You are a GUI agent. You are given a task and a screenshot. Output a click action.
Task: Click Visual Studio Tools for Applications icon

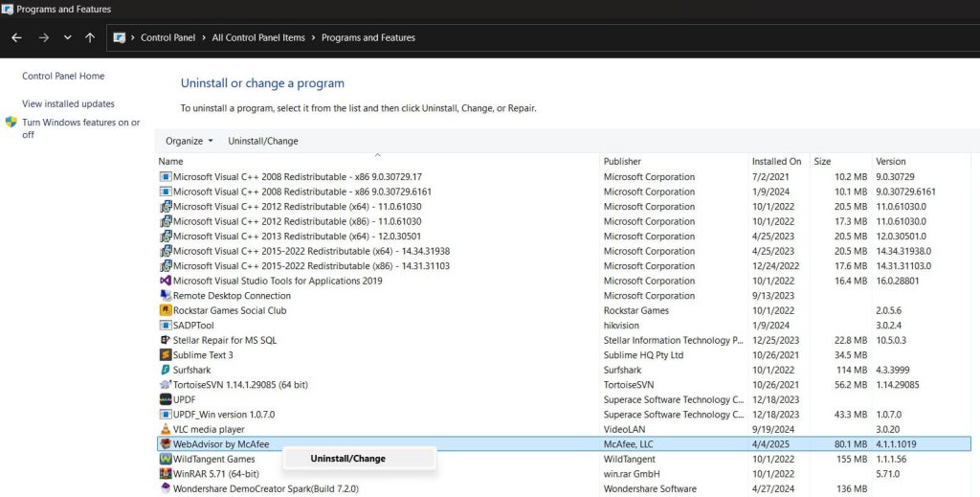point(165,281)
